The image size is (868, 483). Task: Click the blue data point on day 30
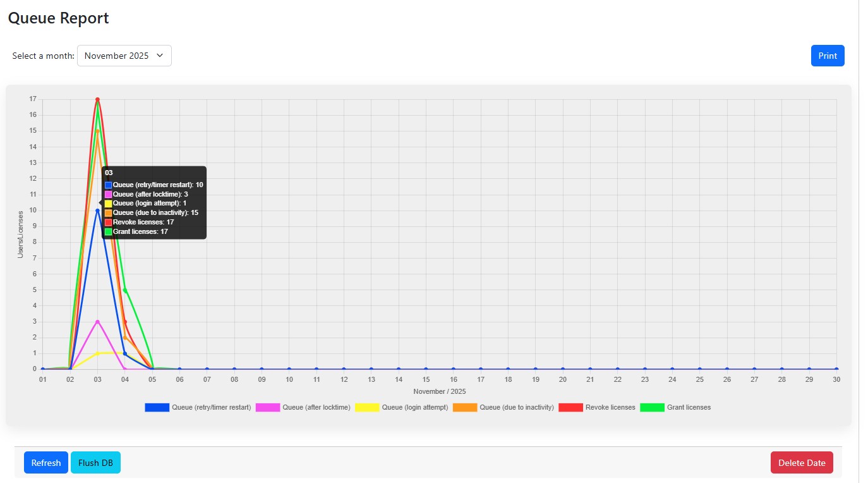point(836,369)
